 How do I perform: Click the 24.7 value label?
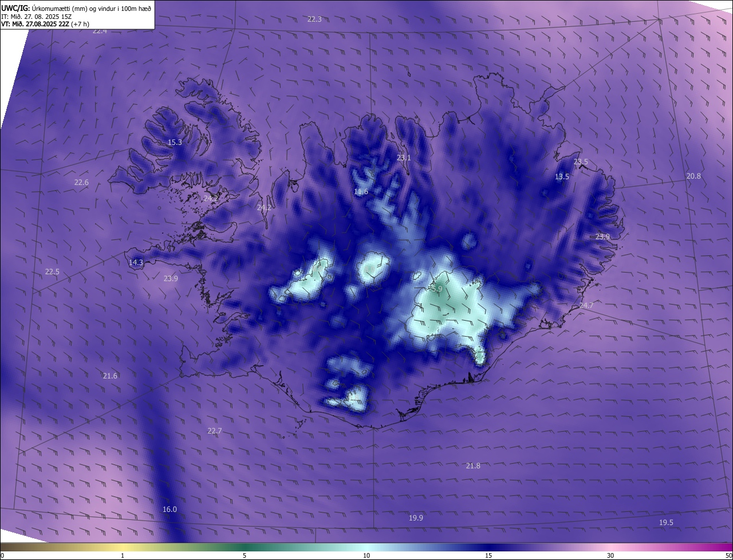(x=586, y=305)
